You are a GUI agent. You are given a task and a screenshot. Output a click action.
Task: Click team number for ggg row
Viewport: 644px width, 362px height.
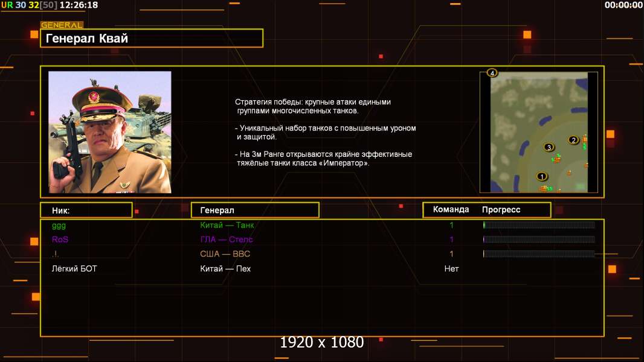451,225
